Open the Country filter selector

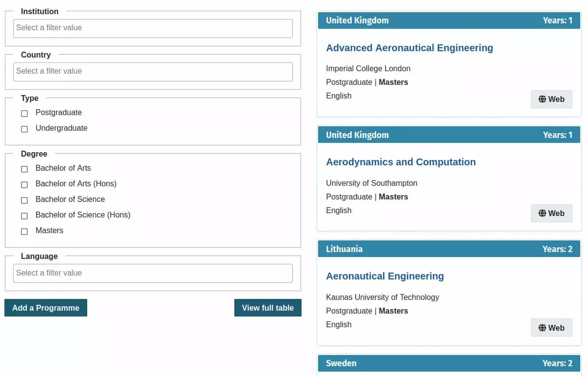pos(152,72)
